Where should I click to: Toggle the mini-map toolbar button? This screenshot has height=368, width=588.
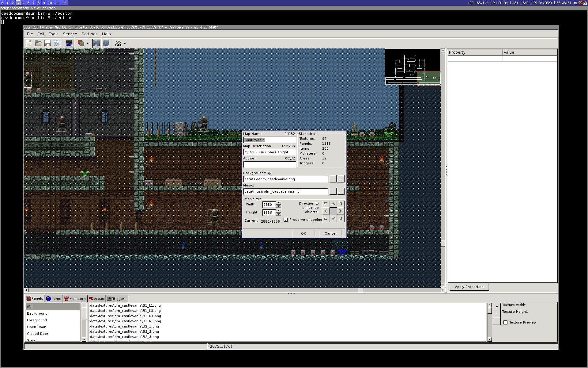coord(69,43)
